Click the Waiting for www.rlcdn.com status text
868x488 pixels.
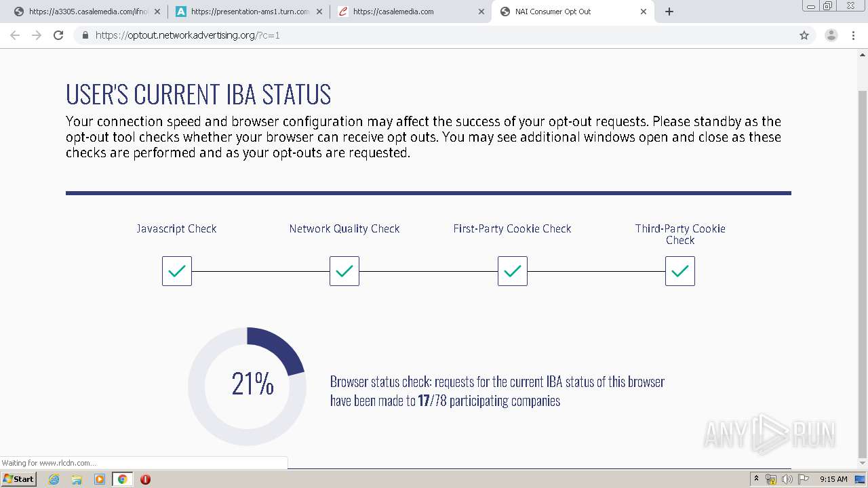(x=49, y=463)
